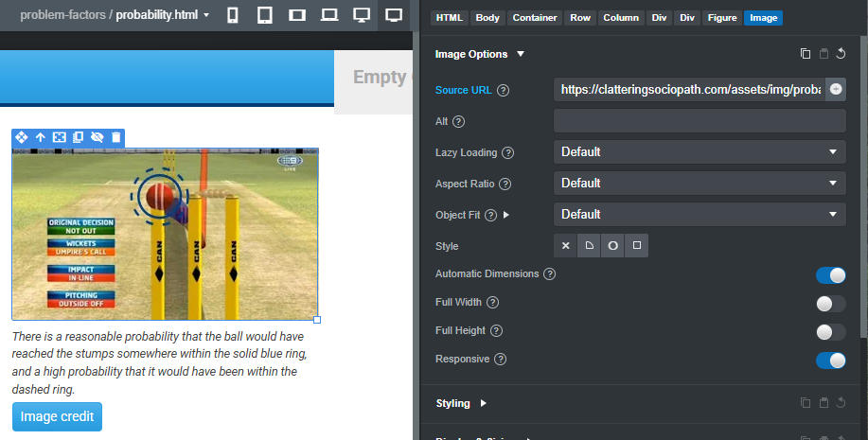Switch preview to tablet portrait size

pos(265,15)
